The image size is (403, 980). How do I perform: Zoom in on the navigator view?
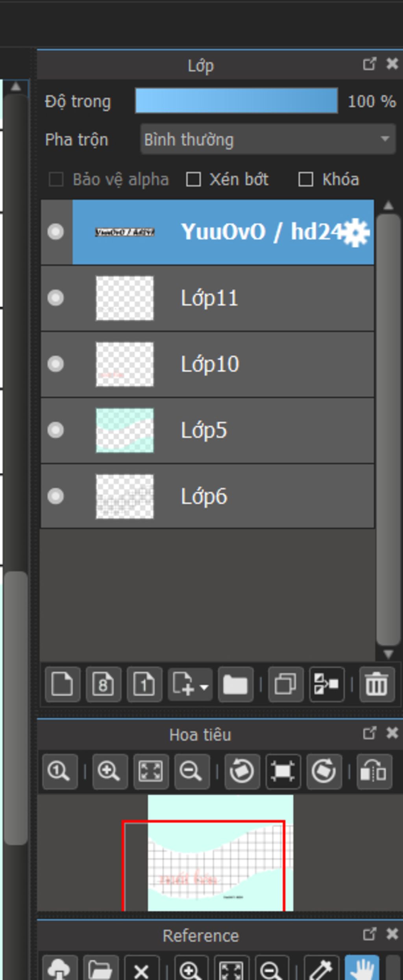click(x=110, y=771)
